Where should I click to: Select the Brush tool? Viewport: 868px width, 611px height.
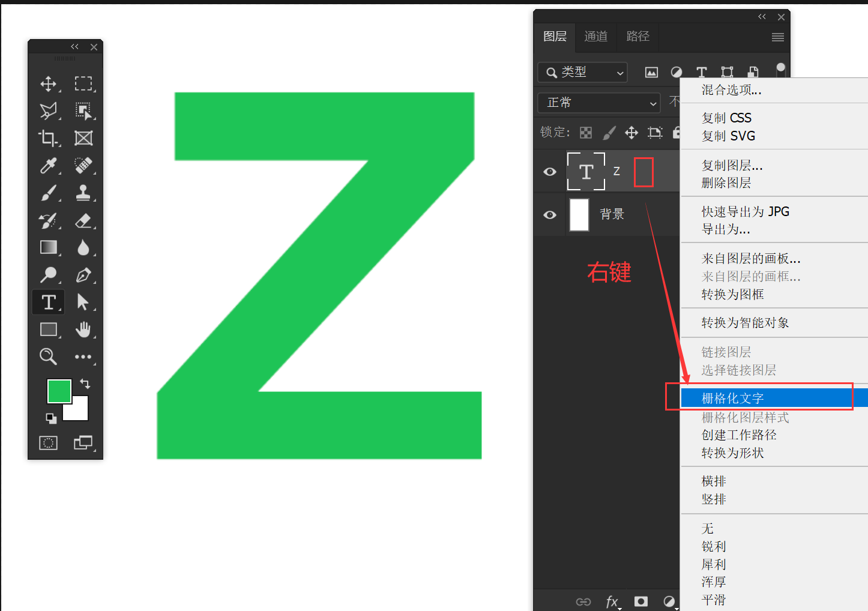coord(49,193)
